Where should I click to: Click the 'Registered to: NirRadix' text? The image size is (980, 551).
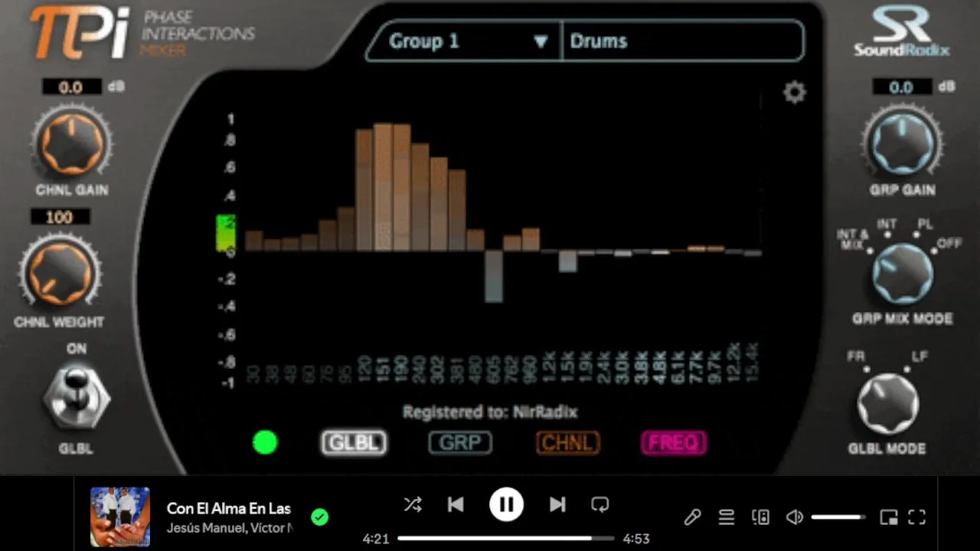tap(490, 412)
